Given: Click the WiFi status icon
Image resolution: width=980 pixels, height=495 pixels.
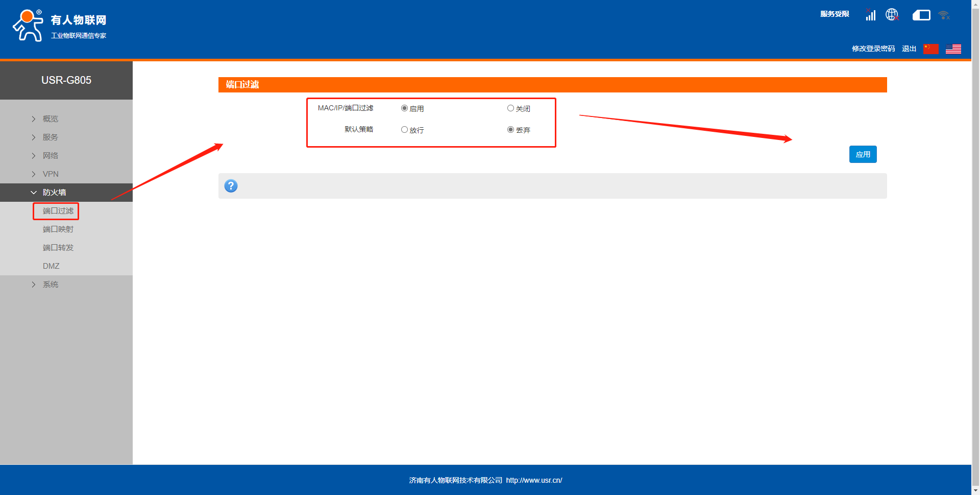Looking at the screenshot, I should [944, 15].
